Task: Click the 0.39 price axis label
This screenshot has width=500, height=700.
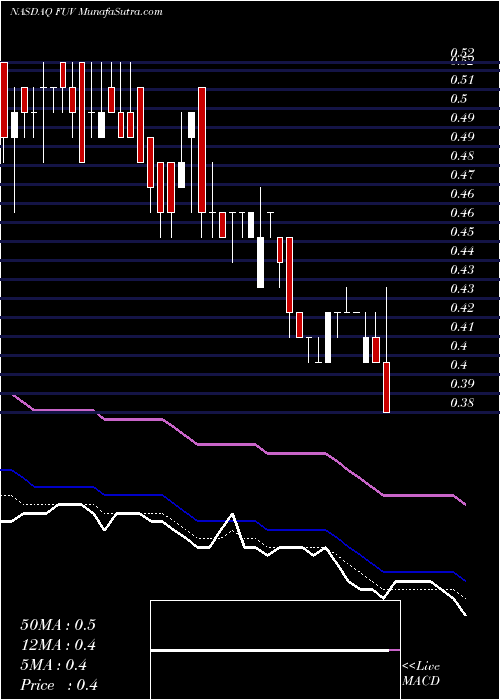Action: (462, 383)
